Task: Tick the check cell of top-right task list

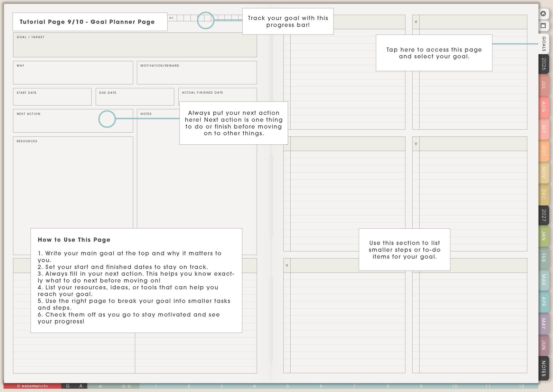Action: [416, 22]
